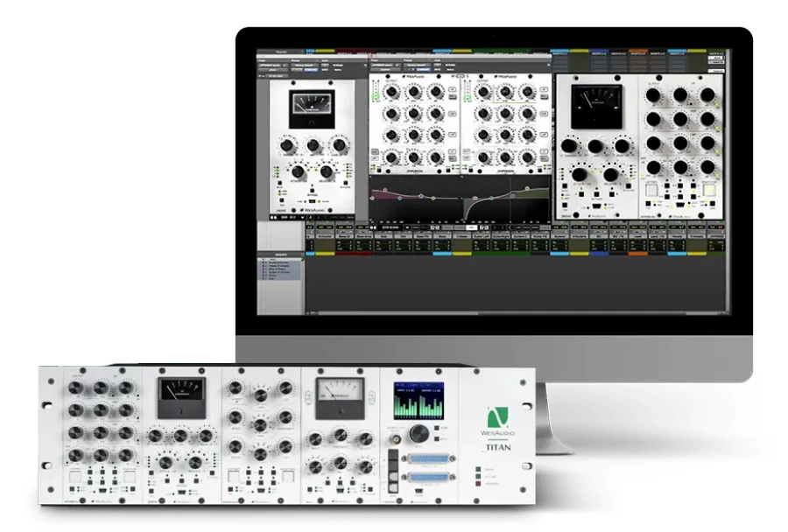Open track selector dropdown in Hyperion window header
Screen dimensions: 788x532
click(x=385, y=66)
